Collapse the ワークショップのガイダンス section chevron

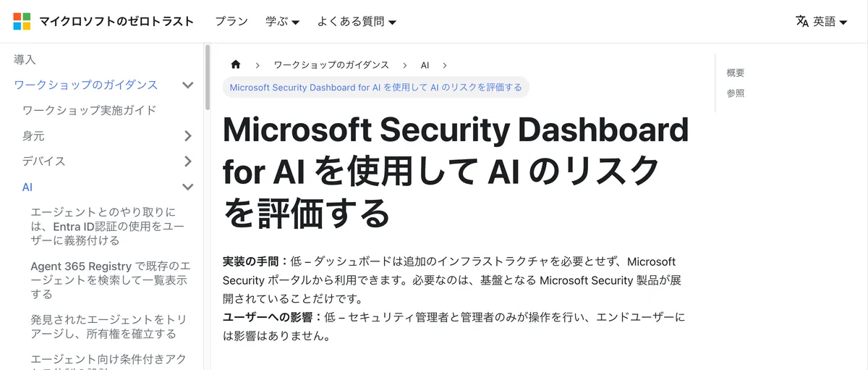187,85
